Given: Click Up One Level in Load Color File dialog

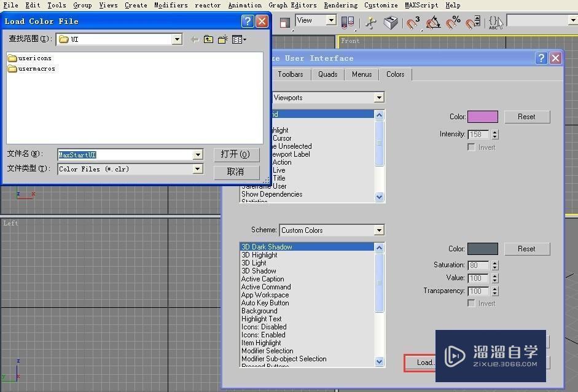Looking at the screenshot, I should 208,38.
